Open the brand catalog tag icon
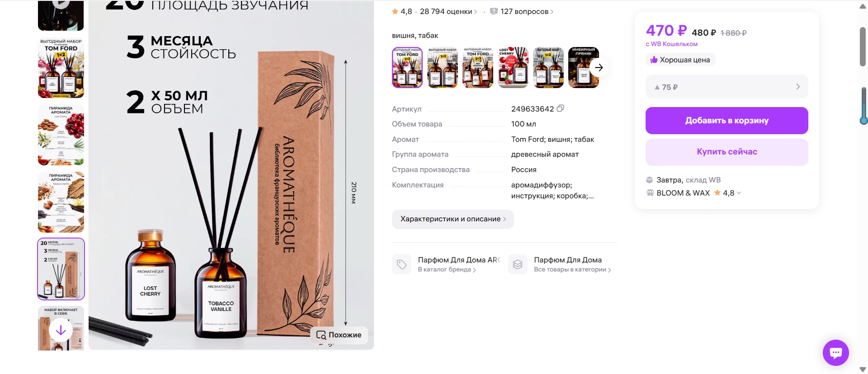 [401, 264]
